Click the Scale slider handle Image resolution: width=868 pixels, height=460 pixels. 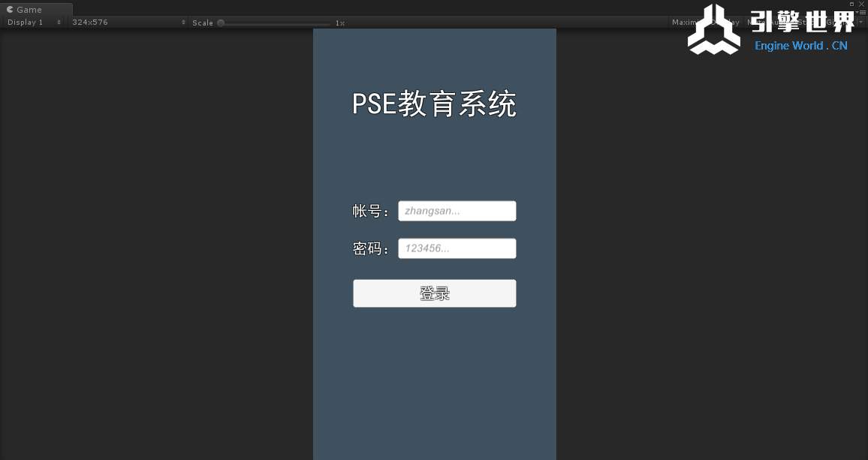click(221, 23)
